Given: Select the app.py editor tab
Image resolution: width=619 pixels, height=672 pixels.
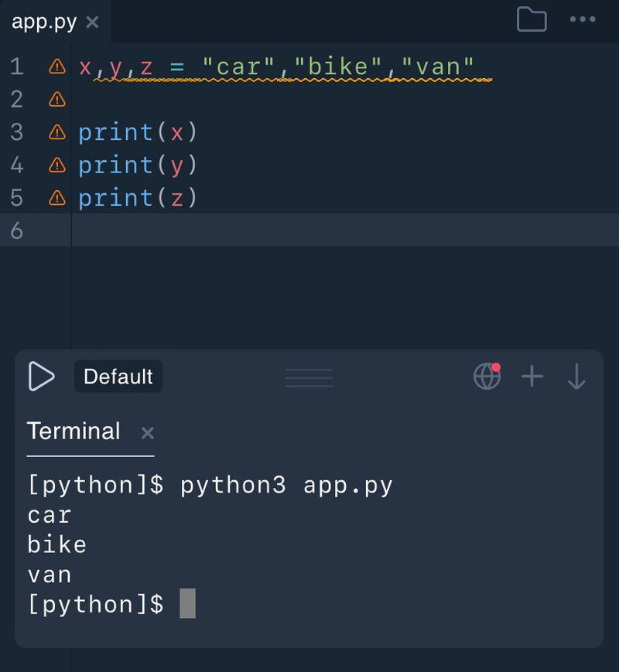Looking at the screenshot, I should click(44, 22).
